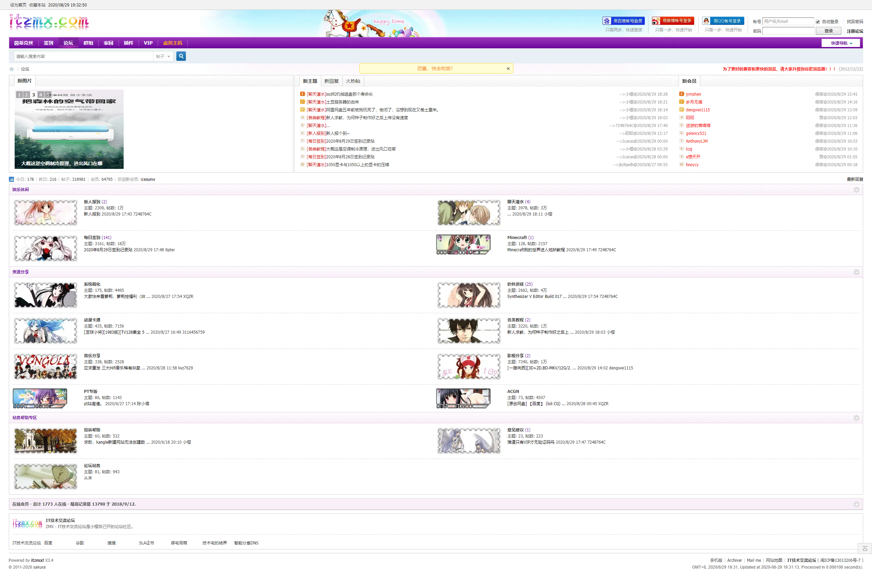Click the 登录 login button
This screenshot has height=588, width=872.
[x=828, y=31]
